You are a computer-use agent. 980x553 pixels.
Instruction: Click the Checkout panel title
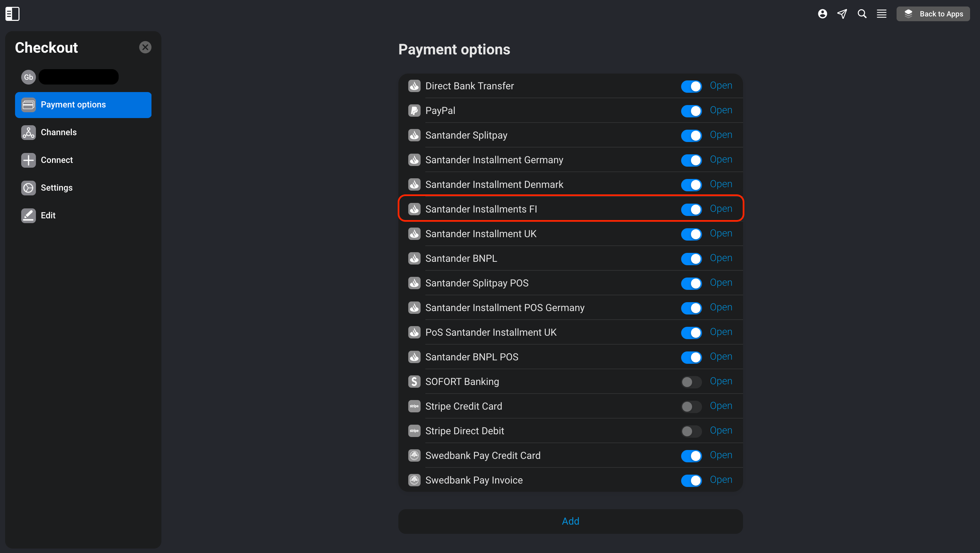click(47, 48)
